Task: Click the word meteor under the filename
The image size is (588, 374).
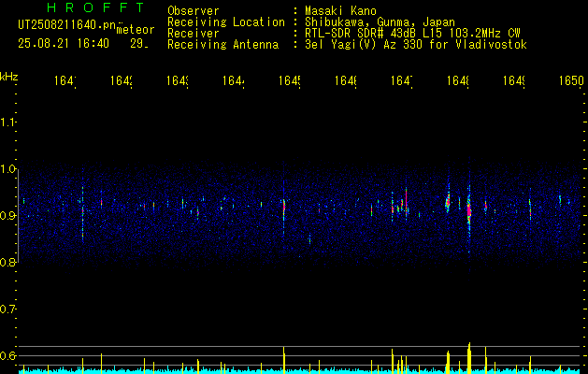Action: (x=136, y=30)
